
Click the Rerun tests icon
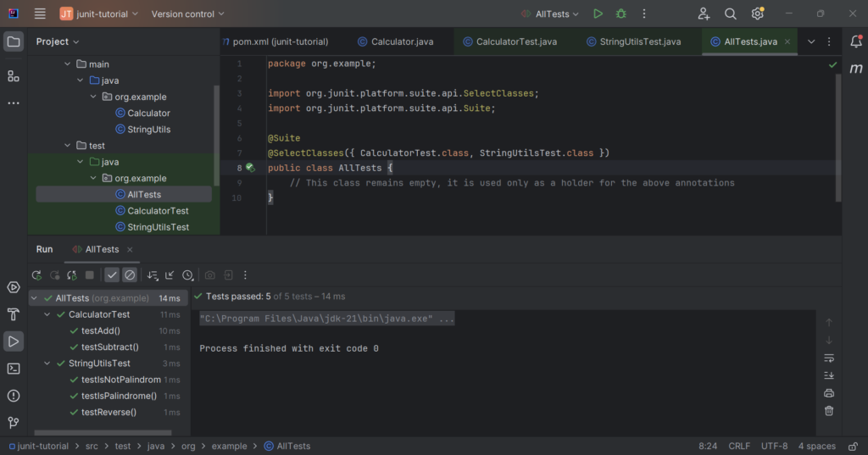(36, 275)
